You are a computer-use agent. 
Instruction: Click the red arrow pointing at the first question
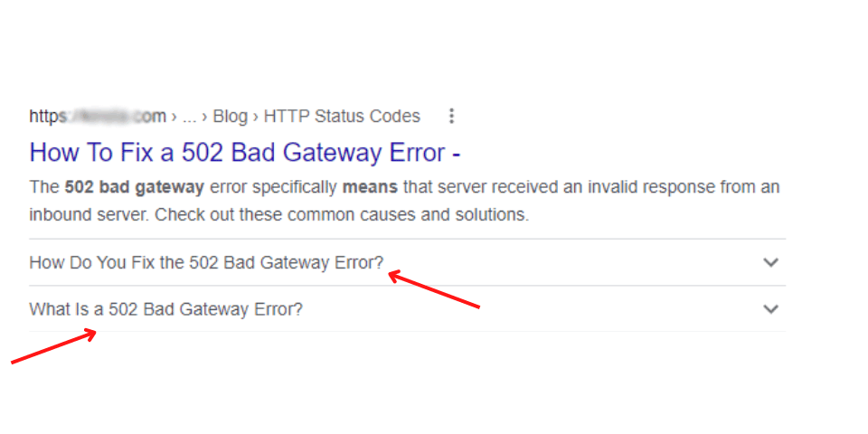433,289
